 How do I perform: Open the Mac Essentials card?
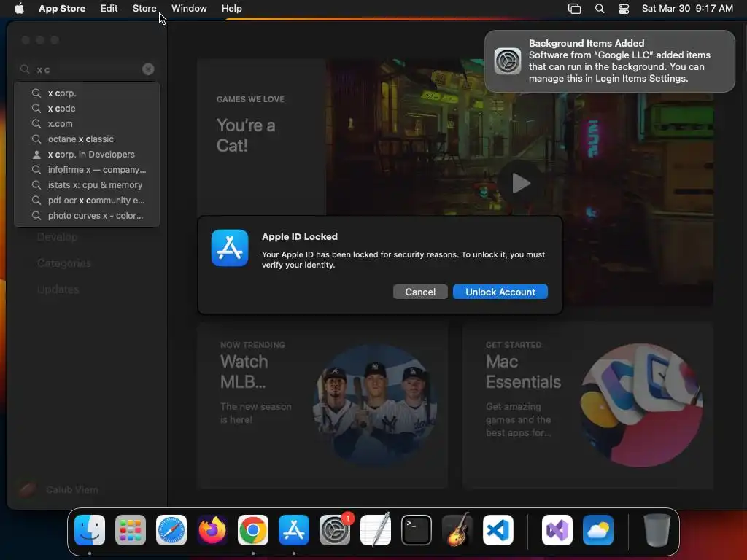pyautogui.click(x=587, y=405)
